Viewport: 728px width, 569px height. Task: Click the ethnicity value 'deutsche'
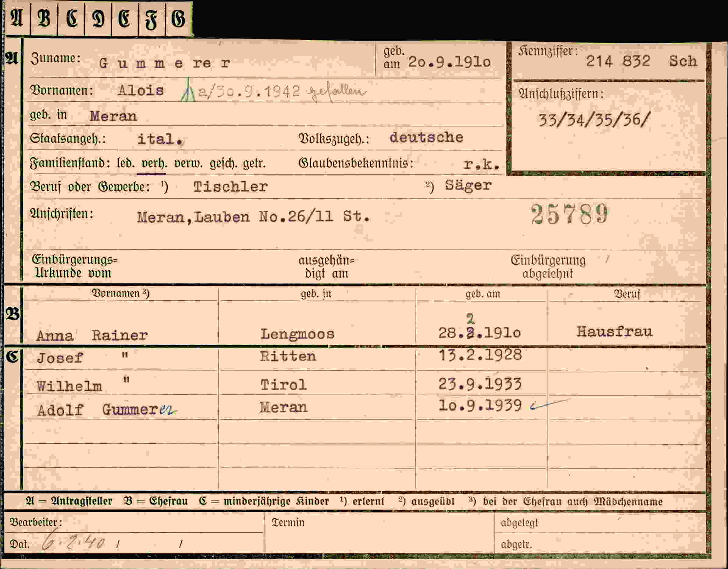(x=426, y=137)
